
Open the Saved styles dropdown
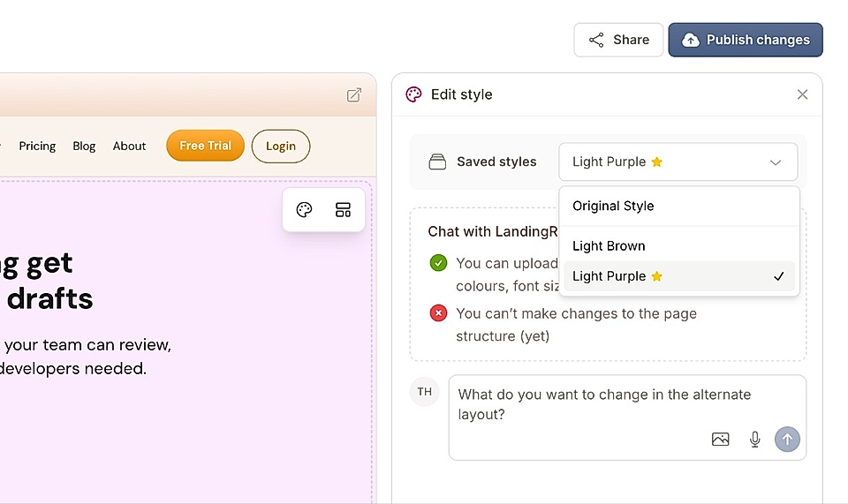(x=678, y=162)
